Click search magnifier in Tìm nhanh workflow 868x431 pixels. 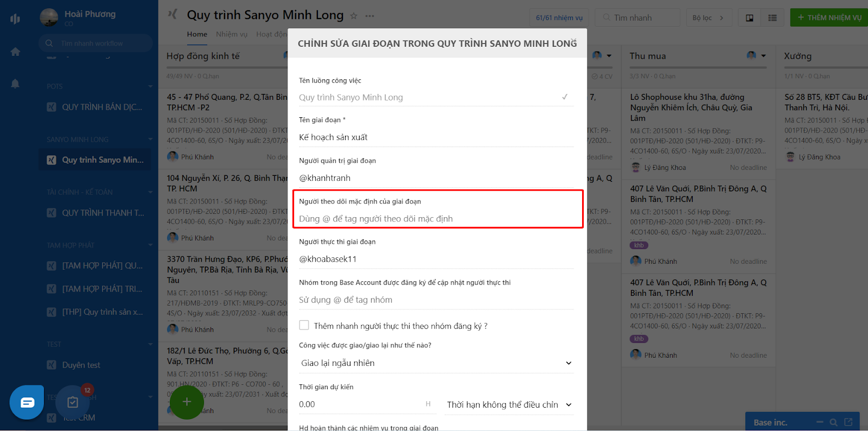49,43
